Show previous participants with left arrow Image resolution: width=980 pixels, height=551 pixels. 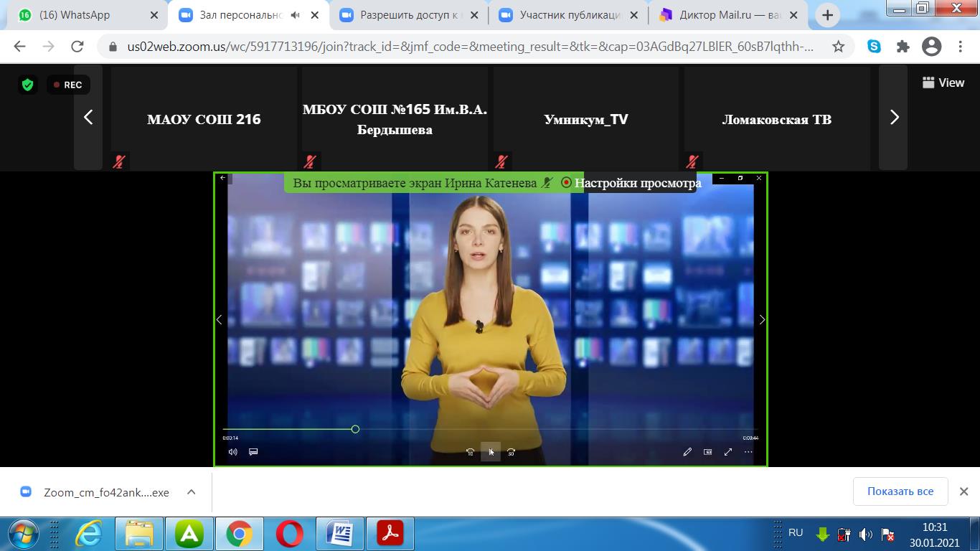pyautogui.click(x=88, y=118)
